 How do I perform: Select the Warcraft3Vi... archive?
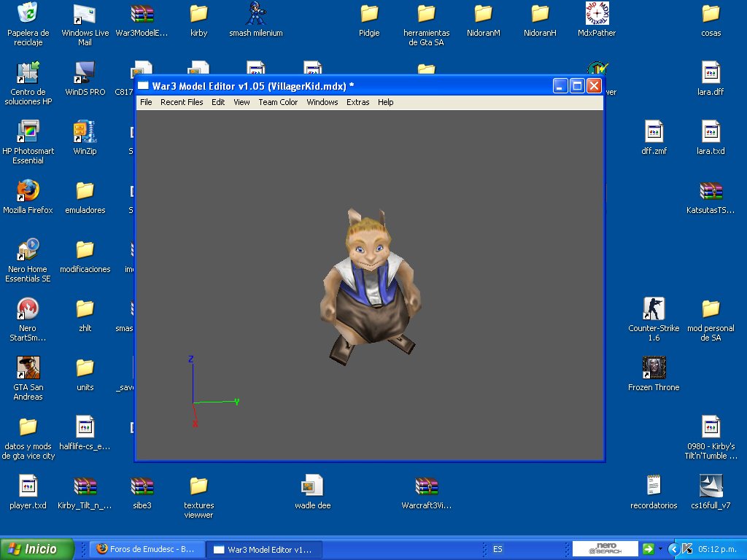pos(426,492)
